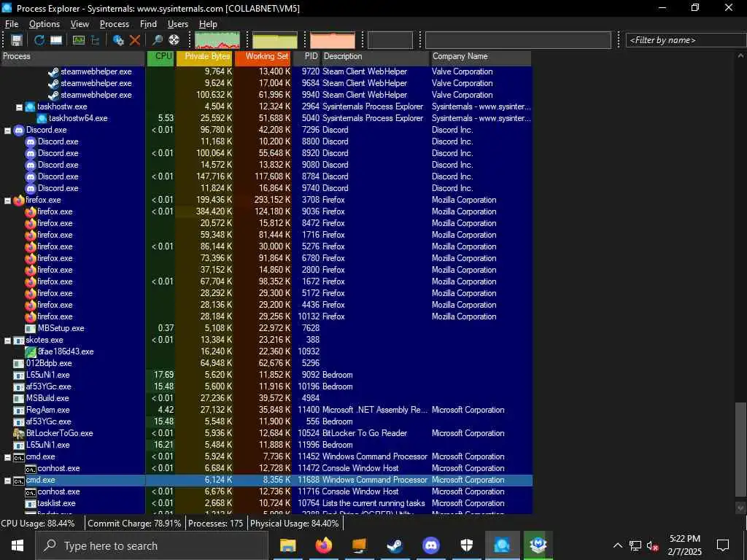
Task: Click the 8fae186d43.exe process icon
Action: 31,352
